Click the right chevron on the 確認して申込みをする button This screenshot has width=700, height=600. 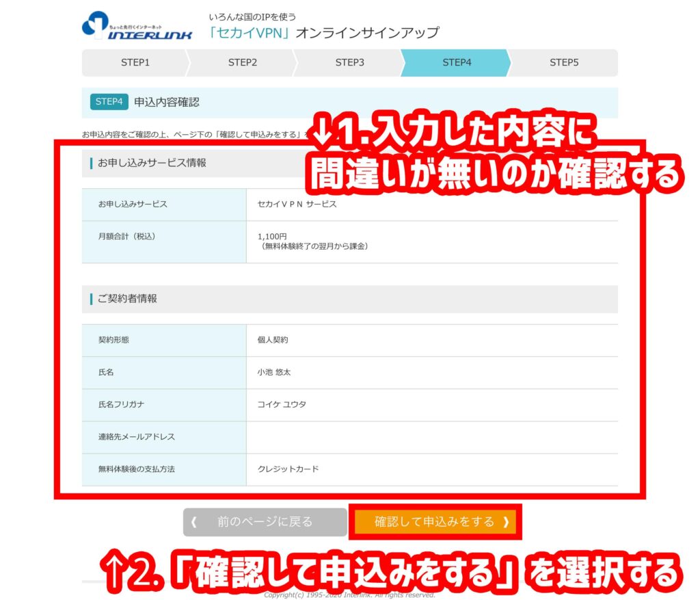505,522
